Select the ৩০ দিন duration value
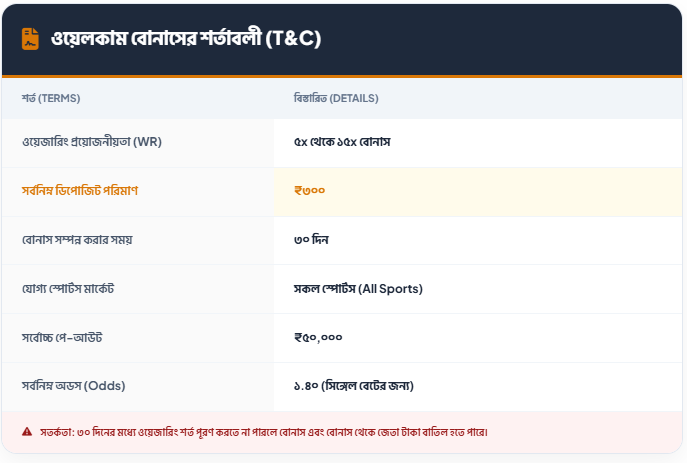687x463 pixels. 312,240
